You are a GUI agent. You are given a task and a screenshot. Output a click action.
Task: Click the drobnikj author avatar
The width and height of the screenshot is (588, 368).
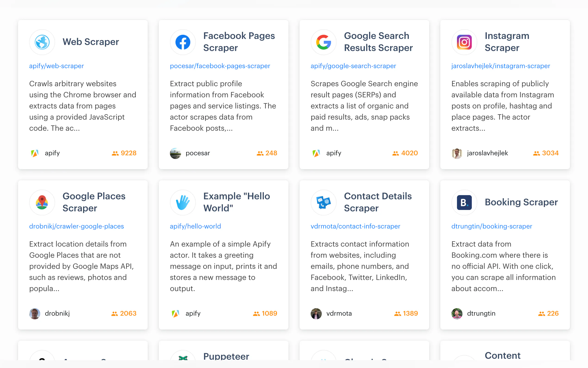[x=35, y=314]
